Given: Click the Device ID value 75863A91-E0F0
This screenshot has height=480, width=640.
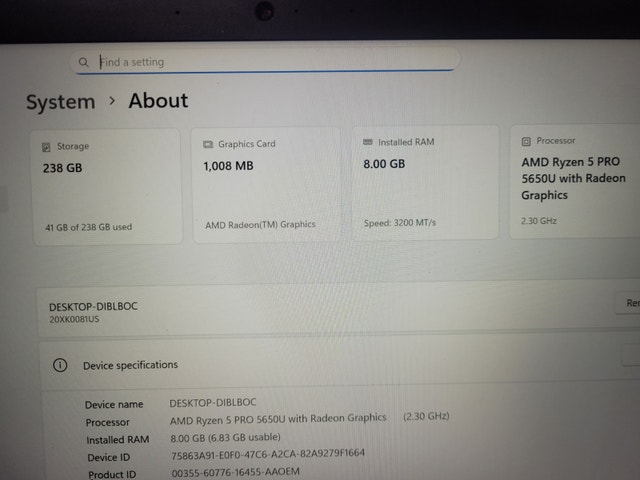Looking at the screenshot, I should click(268, 454).
